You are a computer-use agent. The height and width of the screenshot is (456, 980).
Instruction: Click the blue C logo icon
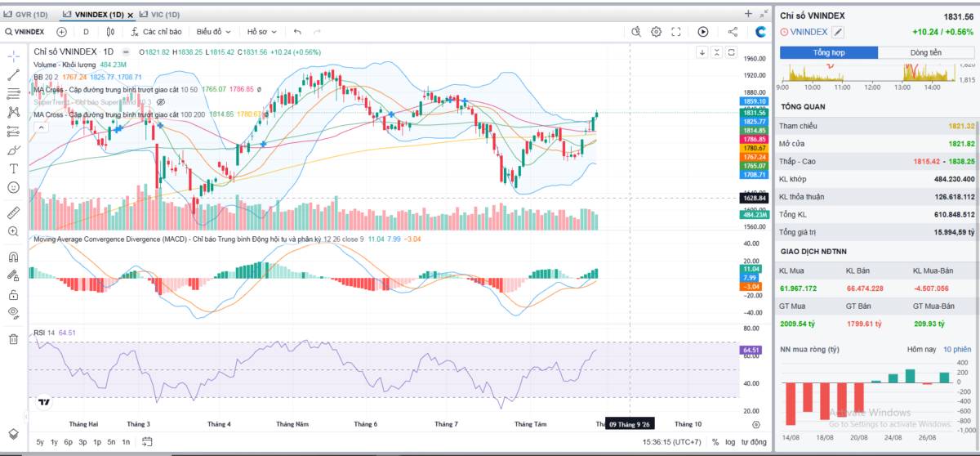pyautogui.click(x=760, y=32)
